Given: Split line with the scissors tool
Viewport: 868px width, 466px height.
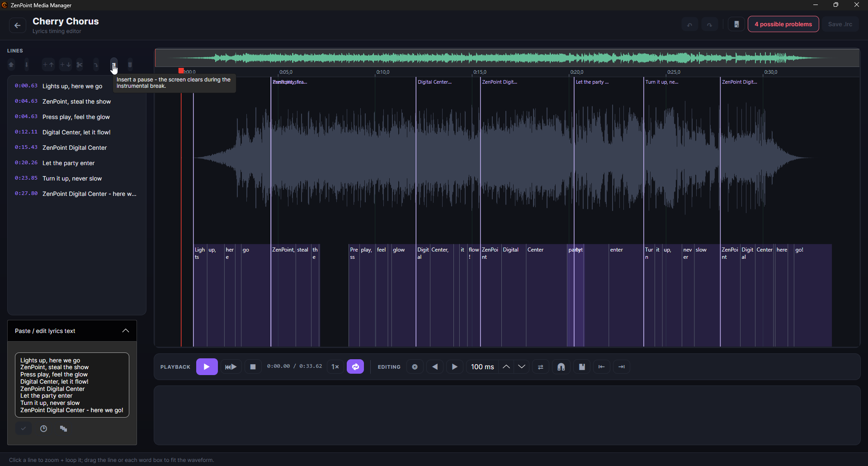Looking at the screenshot, I should (x=80, y=65).
